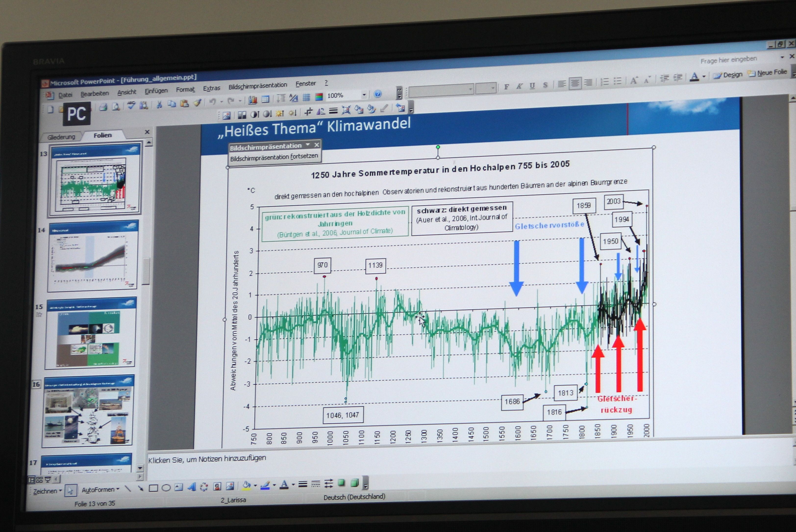Open the Zeichnen dropdown menu
Image resolution: width=796 pixels, height=532 pixels.
pyautogui.click(x=47, y=491)
